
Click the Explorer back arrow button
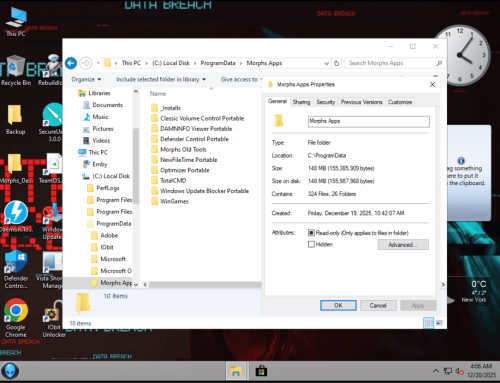click(x=71, y=63)
